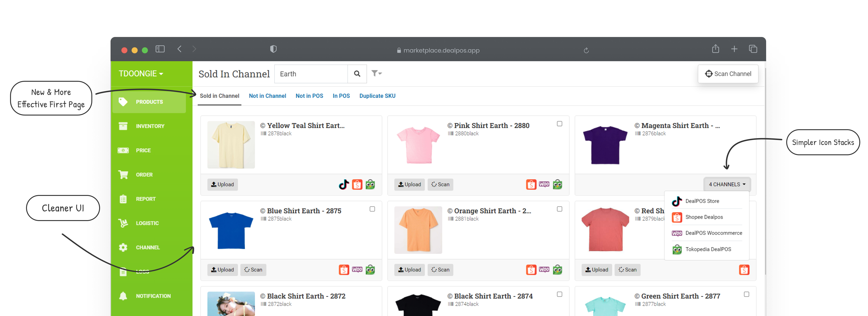Upload the Blue Shirt Earth product
Image resolution: width=868 pixels, height=316 pixels.
point(222,269)
